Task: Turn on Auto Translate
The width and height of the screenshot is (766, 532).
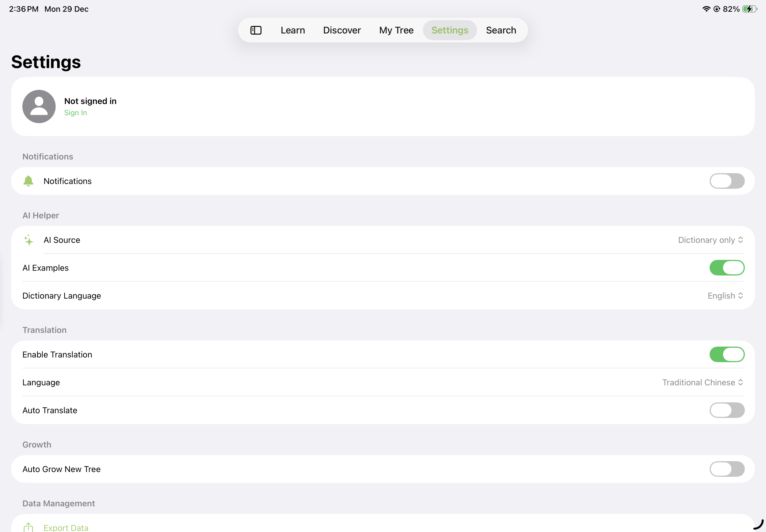Action: [727, 410]
